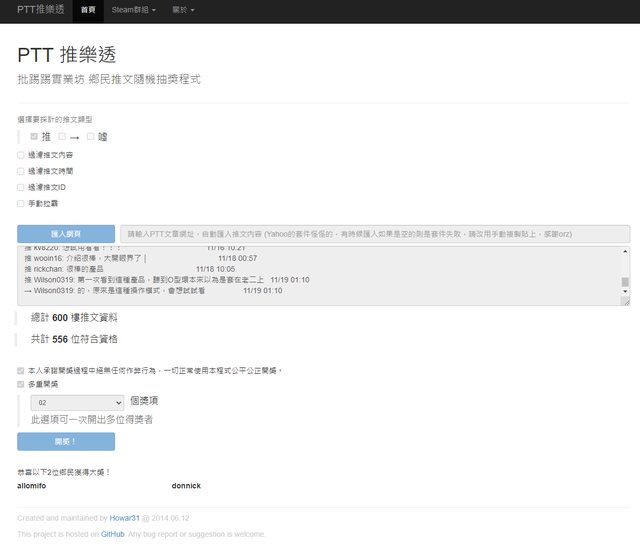640x547 pixels.
Task: Click winner name donnick
Action: [x=186, y=486]
